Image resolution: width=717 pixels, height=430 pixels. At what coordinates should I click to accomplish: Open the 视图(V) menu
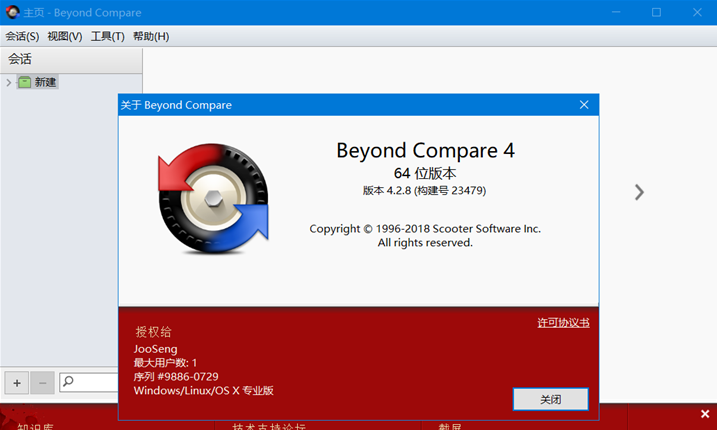[64, 36]
